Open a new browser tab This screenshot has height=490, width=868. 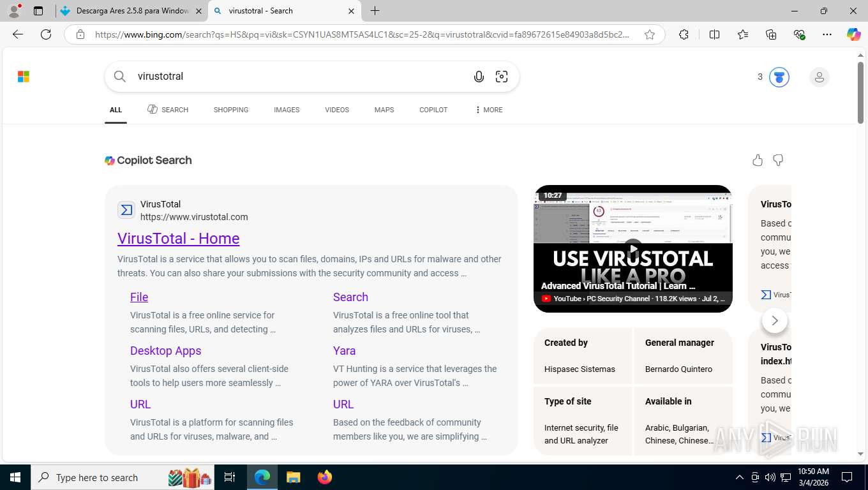click(375, 11)
